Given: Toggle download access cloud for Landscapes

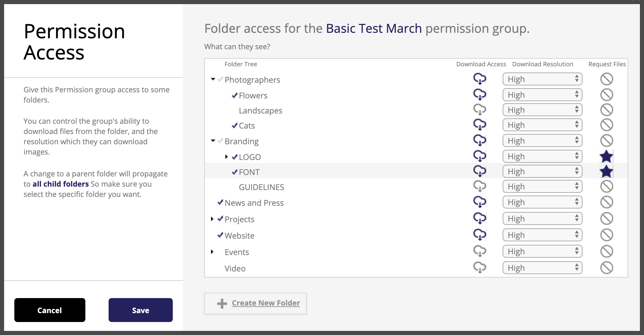Looking at the screenshot, I should click(x=479, y=110).
